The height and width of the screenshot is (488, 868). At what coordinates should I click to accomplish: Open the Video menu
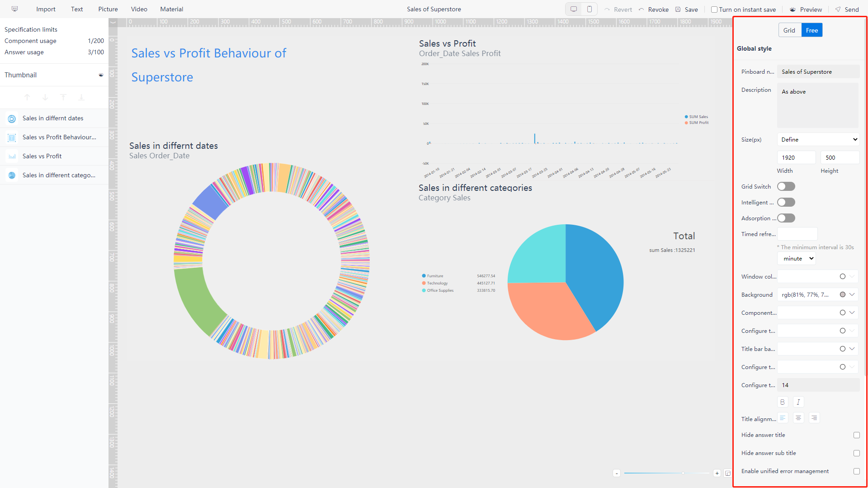(x=139, y=9)
